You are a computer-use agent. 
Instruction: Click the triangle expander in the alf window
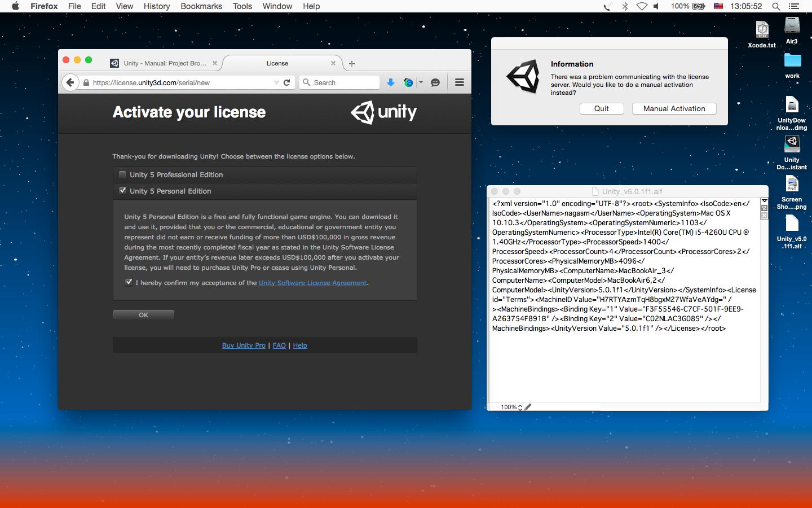click(764, 201)
